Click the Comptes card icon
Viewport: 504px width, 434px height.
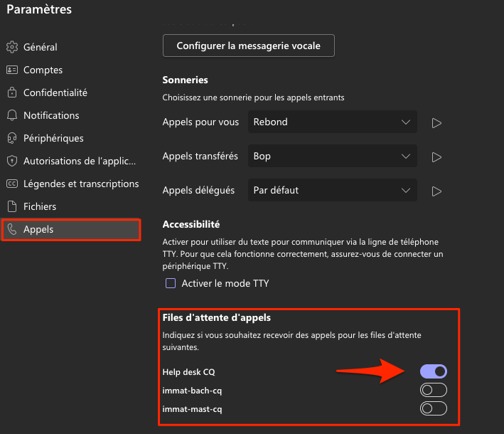coord(11,70)
